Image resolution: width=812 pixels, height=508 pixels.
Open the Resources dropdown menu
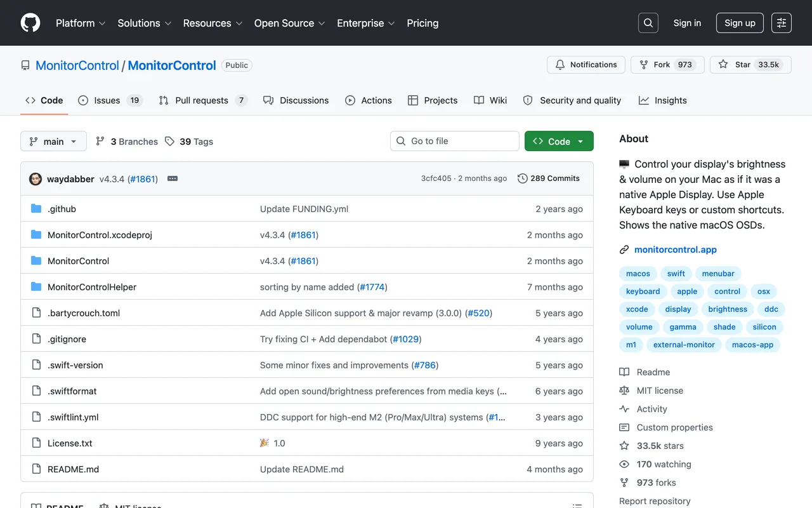pyautogui.click(x=213, y=23)
